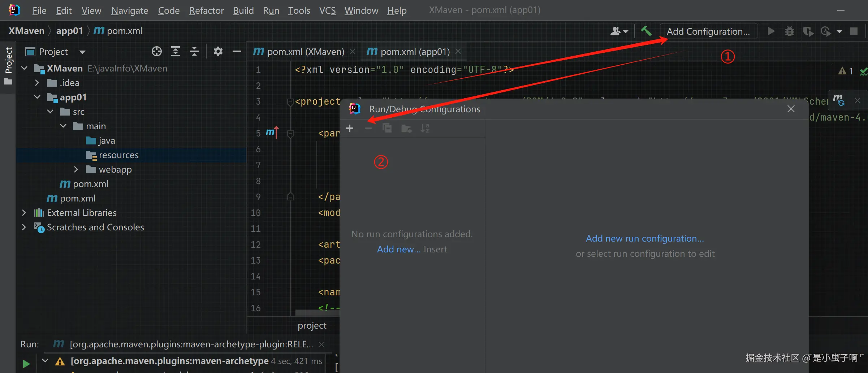This screenshot has width=868, height=373.
Task: Open the Project view dropdown arrow
Action: tap(82, 52)
